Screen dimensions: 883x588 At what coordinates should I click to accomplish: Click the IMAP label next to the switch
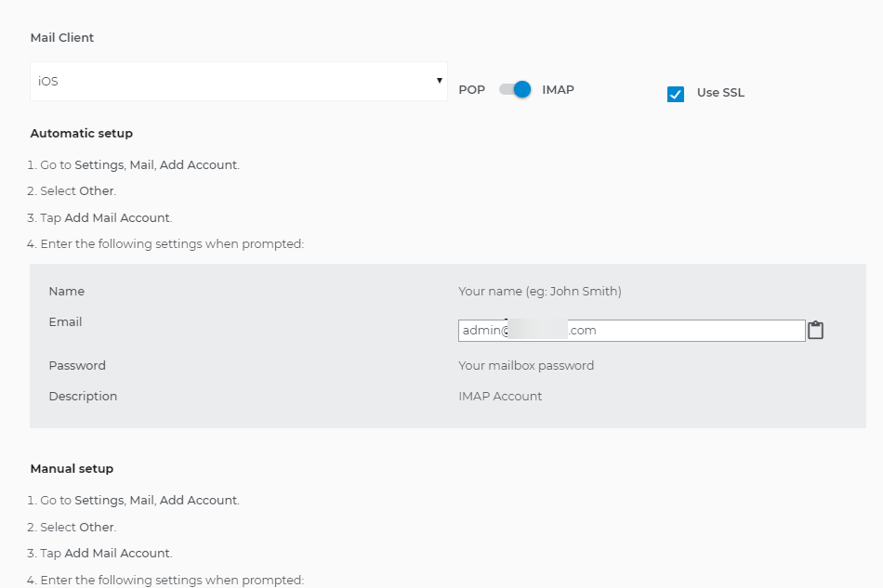(558, 89)
